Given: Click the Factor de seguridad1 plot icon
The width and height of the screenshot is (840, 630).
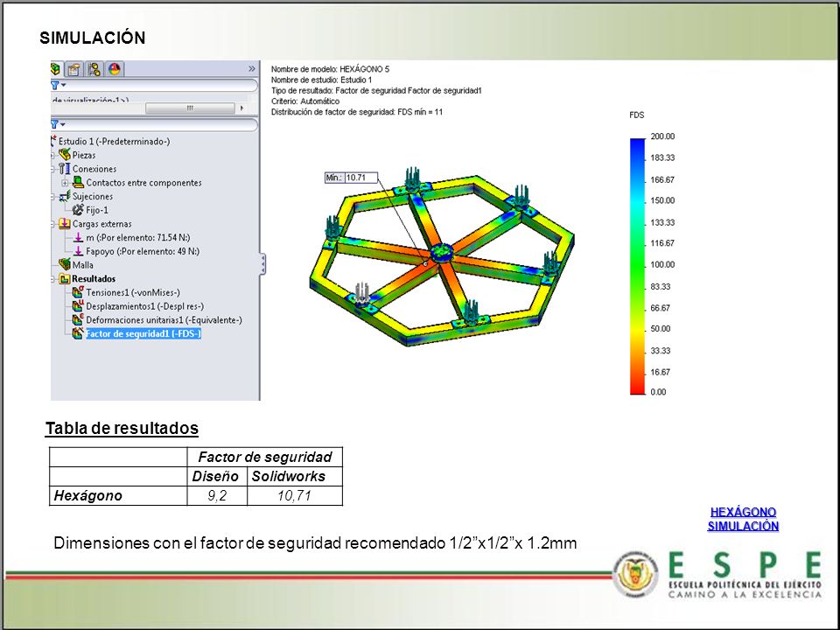Looking at the screenshot, I should (78, 333).
